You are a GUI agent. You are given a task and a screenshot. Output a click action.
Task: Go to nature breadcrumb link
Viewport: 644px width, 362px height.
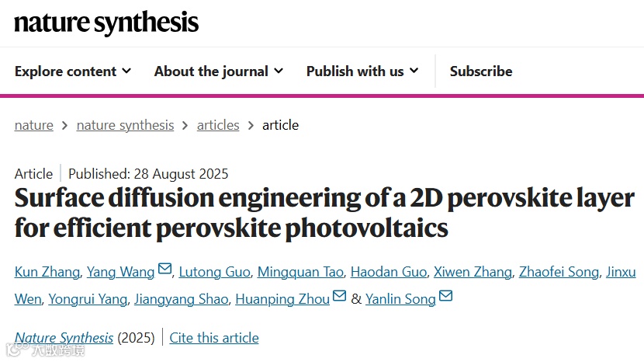click(34, 125)
